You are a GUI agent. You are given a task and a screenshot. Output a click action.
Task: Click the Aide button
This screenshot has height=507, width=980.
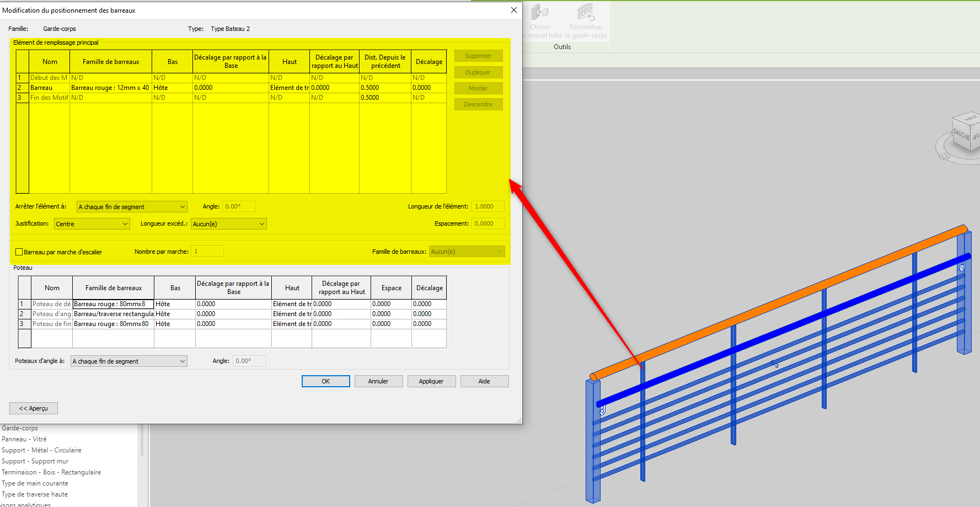[x=484, y=381]
